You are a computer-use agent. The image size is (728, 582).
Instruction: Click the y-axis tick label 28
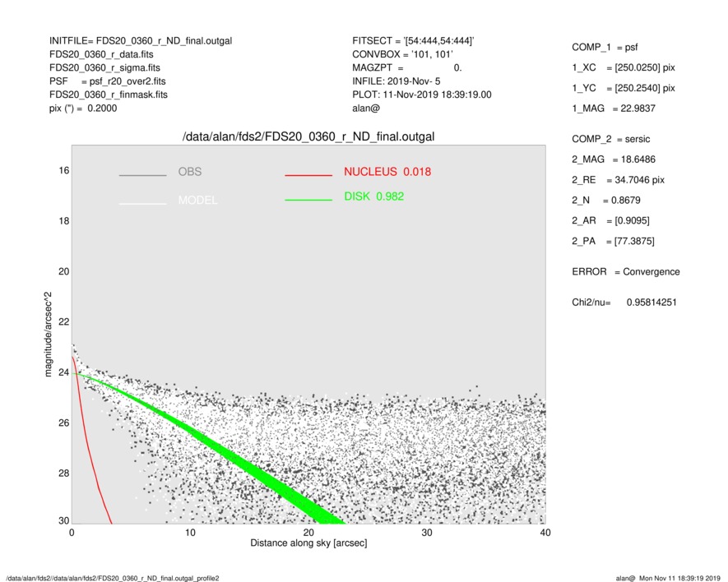63,473
